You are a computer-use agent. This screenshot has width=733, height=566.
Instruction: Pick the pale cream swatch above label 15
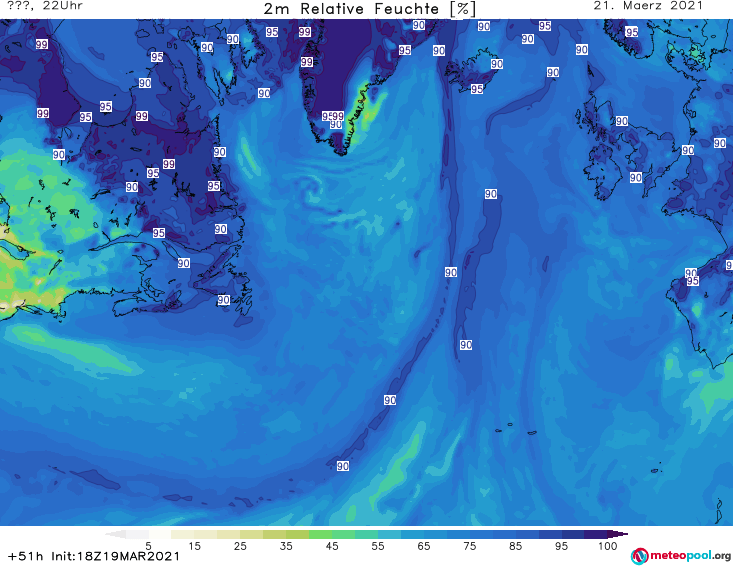183,534
